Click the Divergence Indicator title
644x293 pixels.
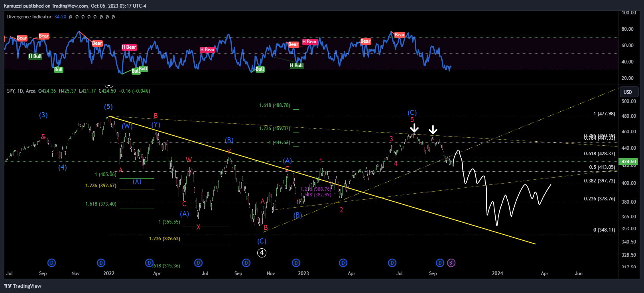coord(29,17)
